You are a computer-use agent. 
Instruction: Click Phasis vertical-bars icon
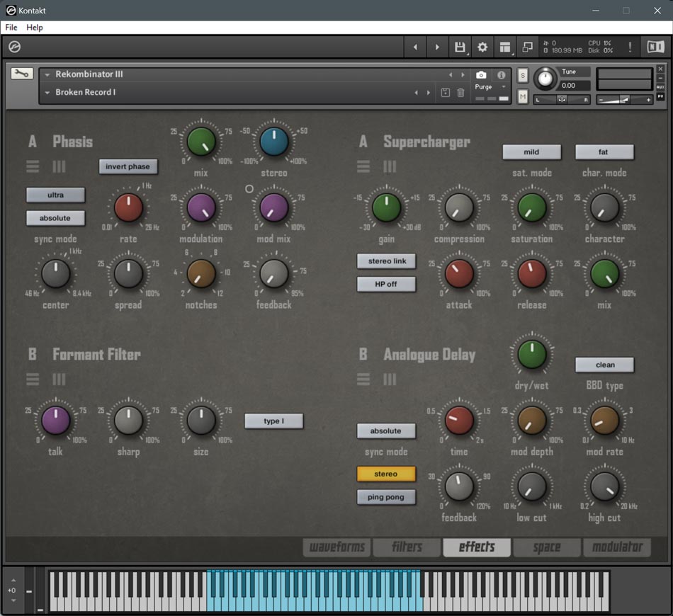[x=59, y=166]
